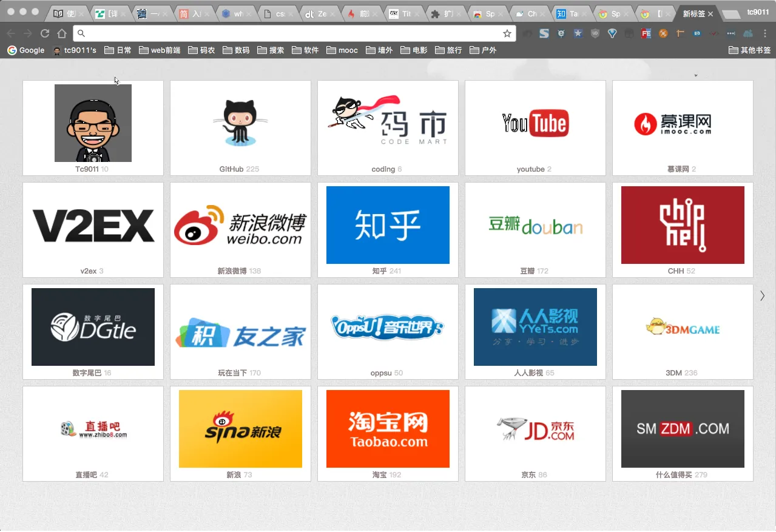
Task: Reload the page with the refresh icon
Action: point(45,33)
